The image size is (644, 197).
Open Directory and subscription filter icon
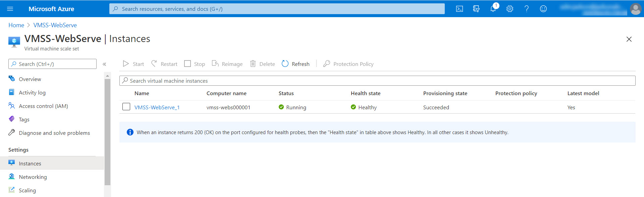tap(476, 9)
